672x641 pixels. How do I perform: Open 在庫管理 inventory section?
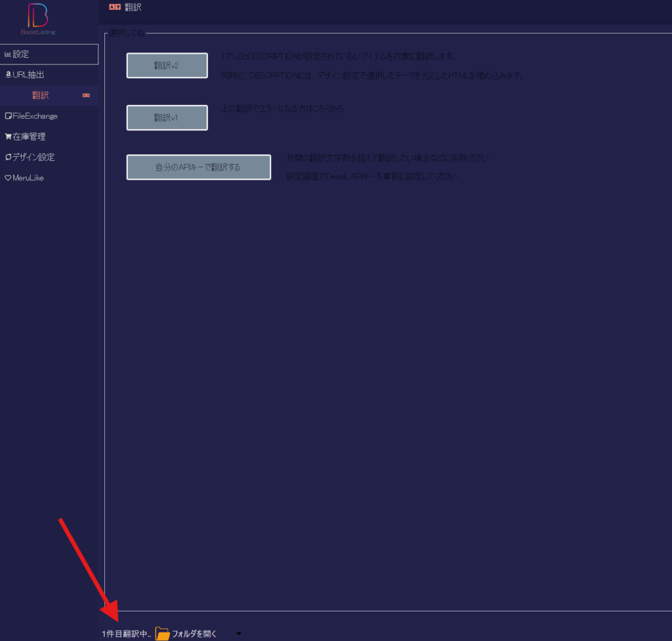pyautogui.click(x=29, y=137)
